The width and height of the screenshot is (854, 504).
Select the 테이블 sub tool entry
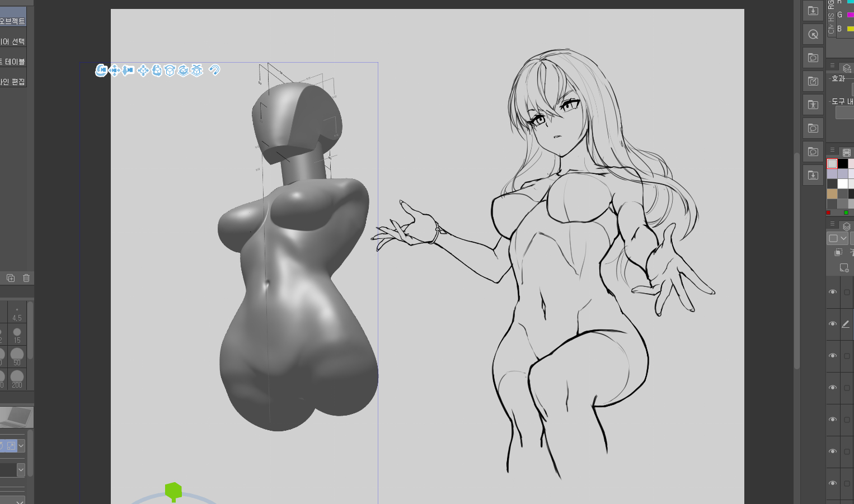(x=13, y=62)
